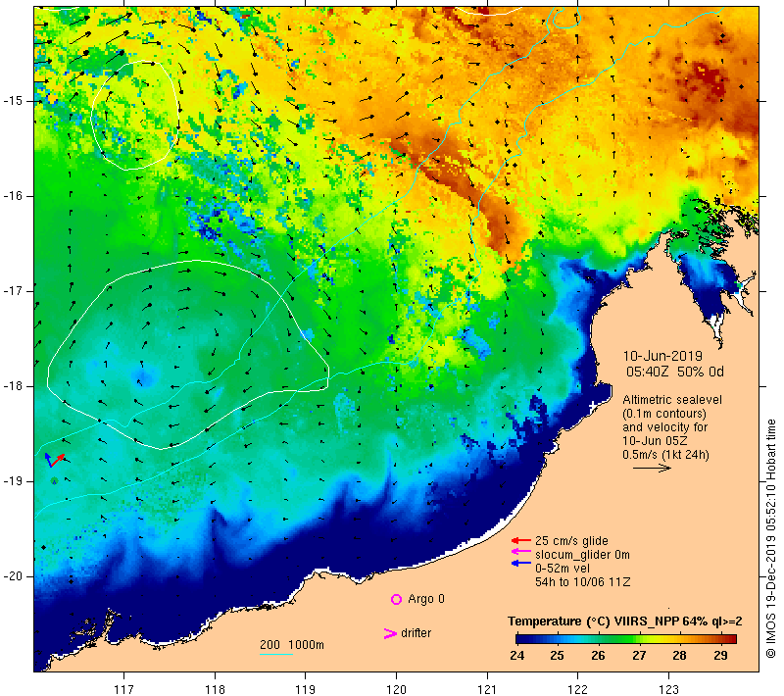The height and width of the screenshot is (696, 784).
Task: Click the longitude axis label 121
Action: tap(487, 690)
